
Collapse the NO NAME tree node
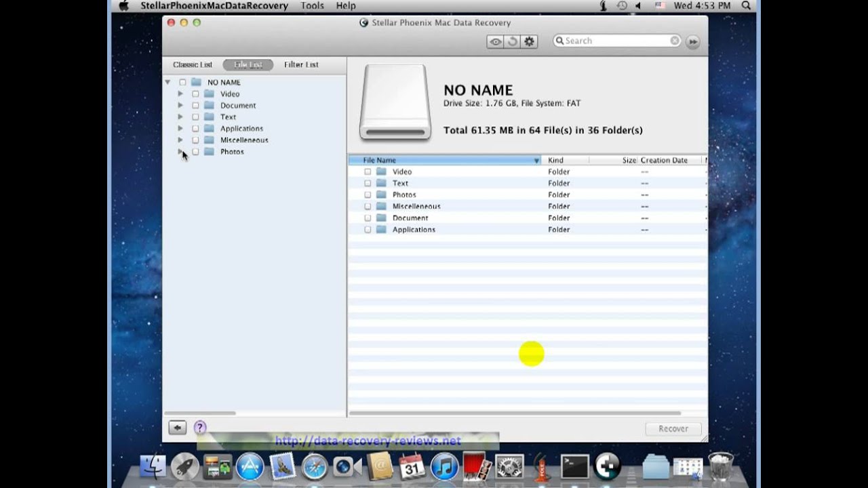pyautogui.click(x=167, y=82)
